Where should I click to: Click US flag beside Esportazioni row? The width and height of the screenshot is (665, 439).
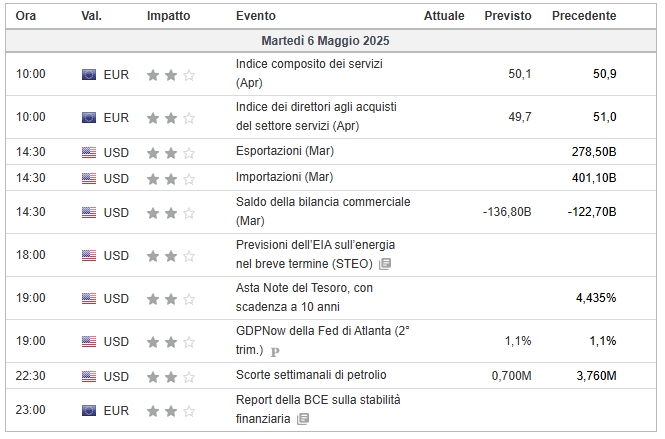[x=89, y=152]
